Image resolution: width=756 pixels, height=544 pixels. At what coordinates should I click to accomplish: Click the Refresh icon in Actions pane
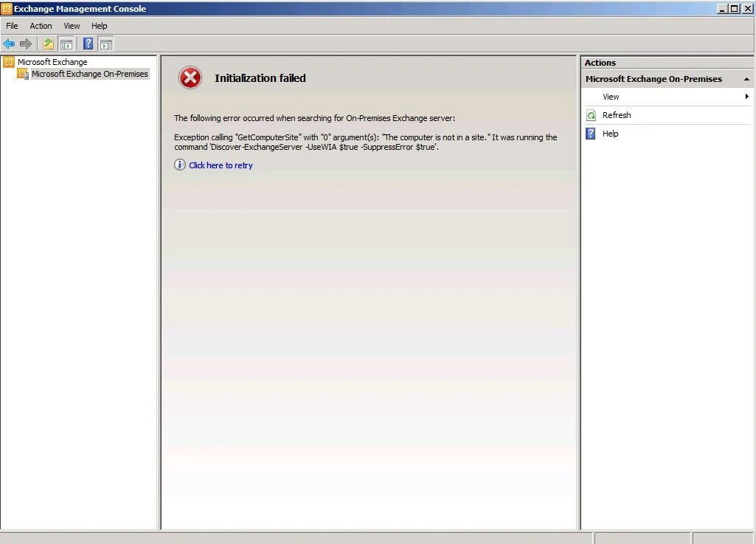click(x=591, y=115)
